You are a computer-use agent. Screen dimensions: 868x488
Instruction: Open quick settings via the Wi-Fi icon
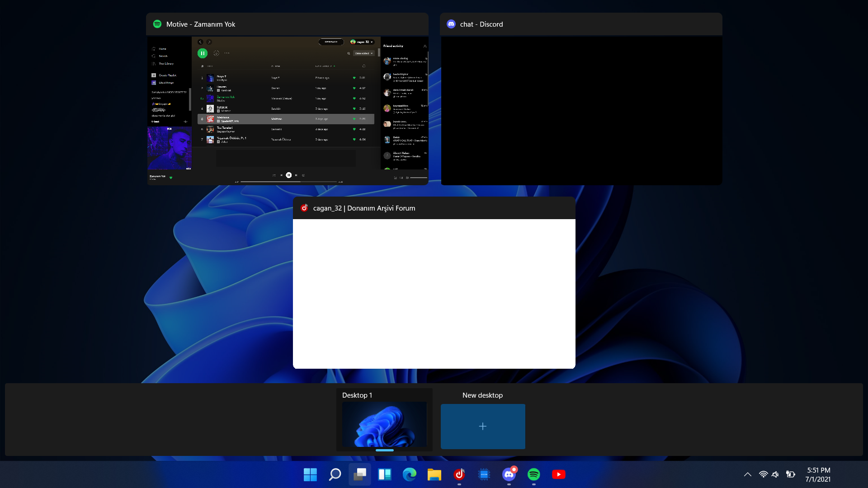764,474
